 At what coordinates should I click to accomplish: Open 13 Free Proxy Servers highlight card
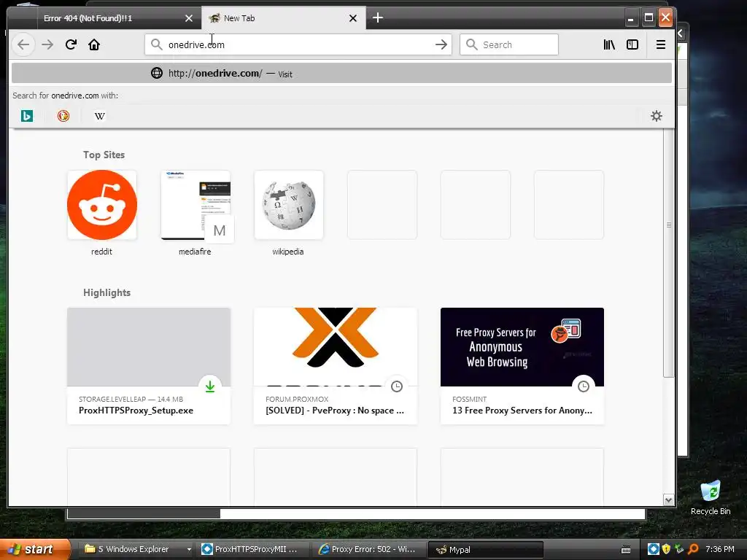tap(522, 366)
